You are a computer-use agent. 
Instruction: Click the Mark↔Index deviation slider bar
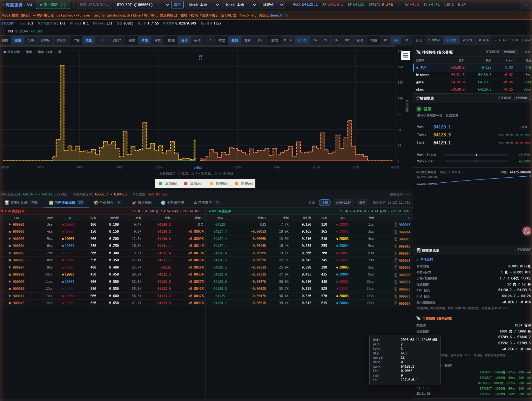click(476, 155)
